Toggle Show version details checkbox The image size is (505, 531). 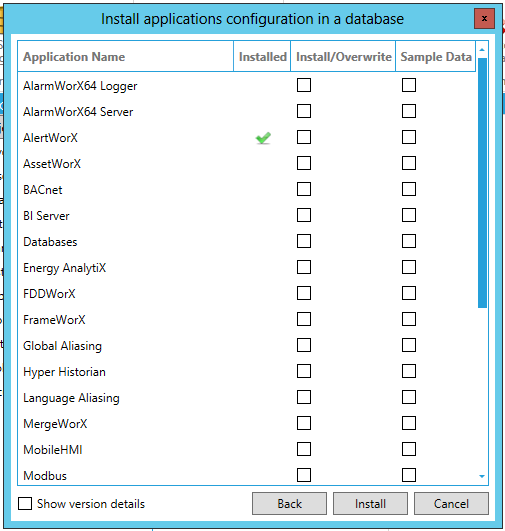point(25,504)
